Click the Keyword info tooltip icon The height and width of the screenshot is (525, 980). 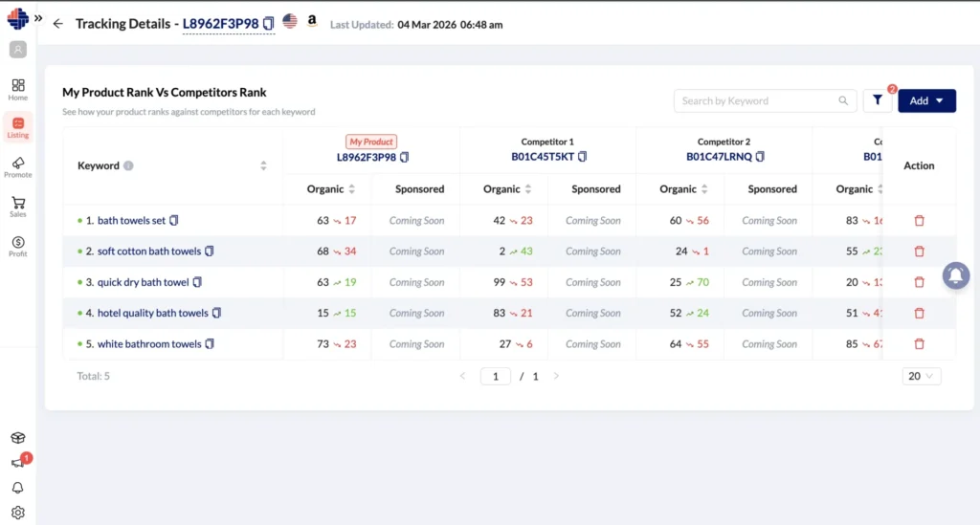128,165
